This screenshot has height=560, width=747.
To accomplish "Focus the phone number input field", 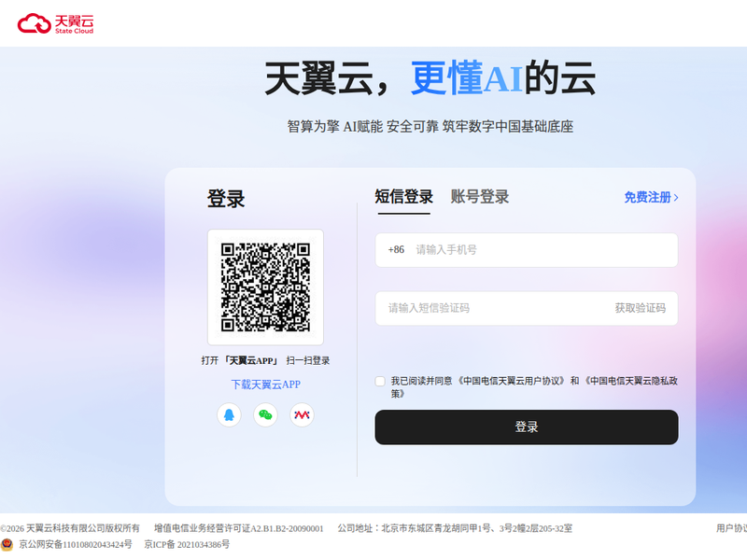I will click(x=527, y=250).
